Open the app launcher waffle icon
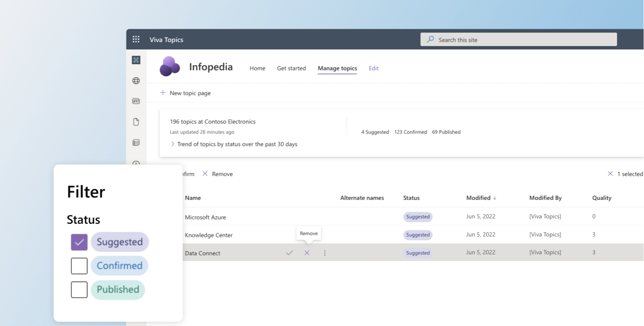Screen dimensions: 644x326 click(136, 39)
